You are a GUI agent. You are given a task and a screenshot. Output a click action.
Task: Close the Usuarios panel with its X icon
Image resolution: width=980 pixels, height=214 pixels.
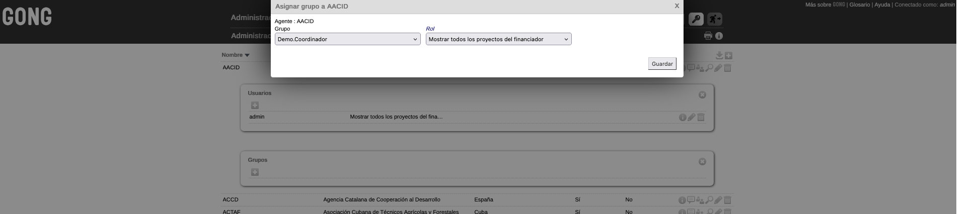(702, 94)
